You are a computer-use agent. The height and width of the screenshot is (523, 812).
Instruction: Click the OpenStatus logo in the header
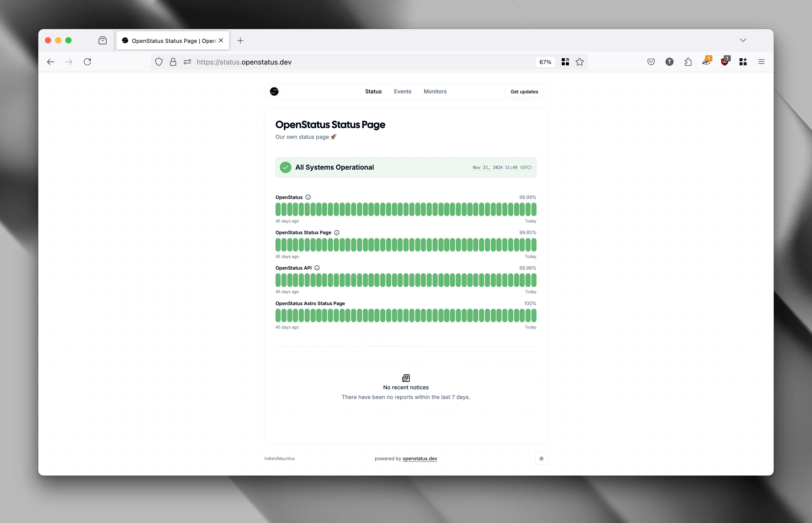274,91
